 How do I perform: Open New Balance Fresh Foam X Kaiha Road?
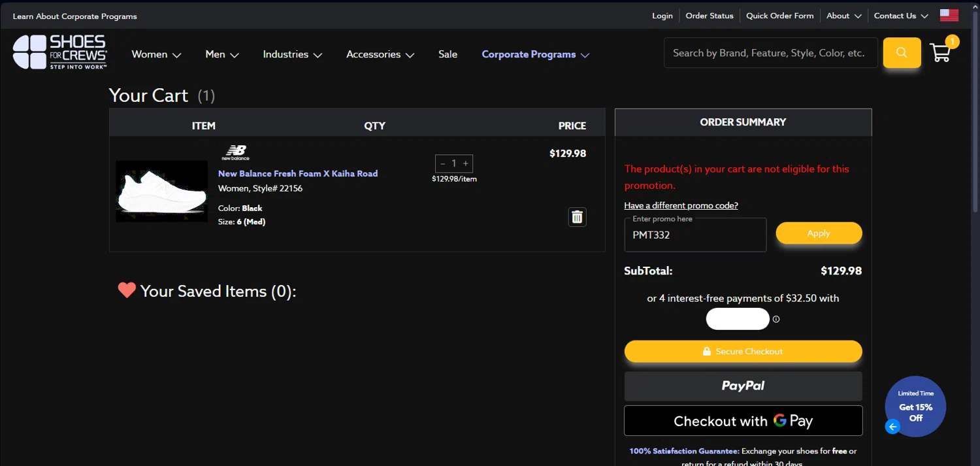pos(298,174)
